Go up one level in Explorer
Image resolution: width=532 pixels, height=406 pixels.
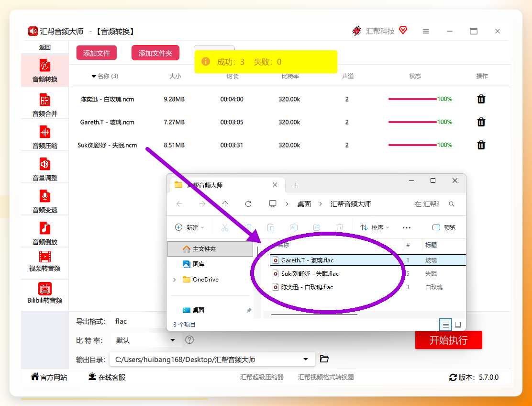225,203
